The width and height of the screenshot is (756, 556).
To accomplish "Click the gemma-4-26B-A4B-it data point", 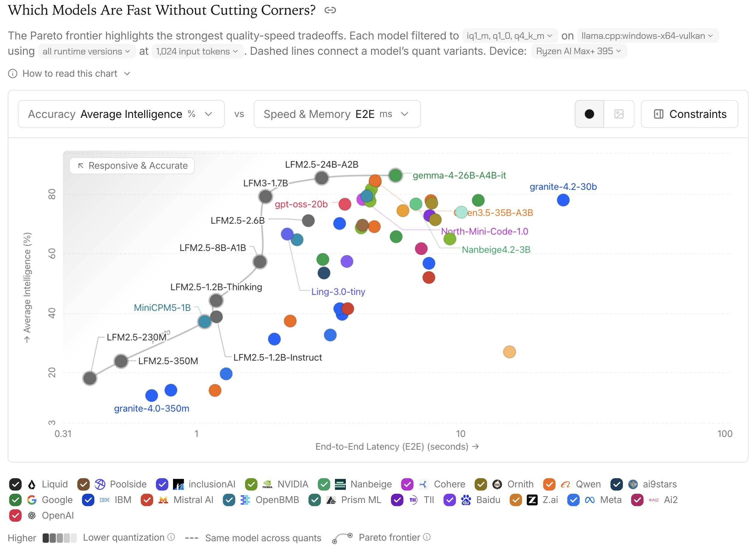I will pos(395,175).
